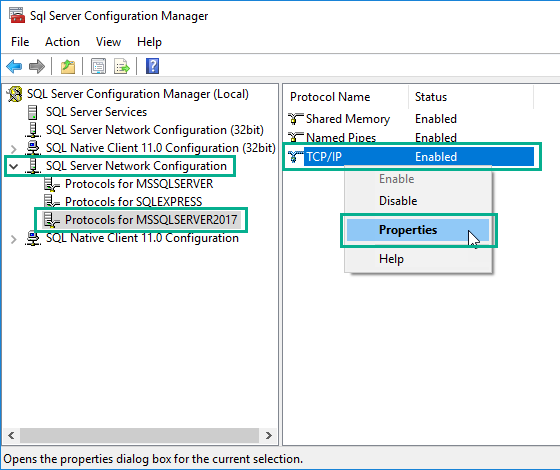Click the icon beside Protocols for MSSQLSERVER
The height and width of the screenshot is (470, 560).
pos(51,184)
